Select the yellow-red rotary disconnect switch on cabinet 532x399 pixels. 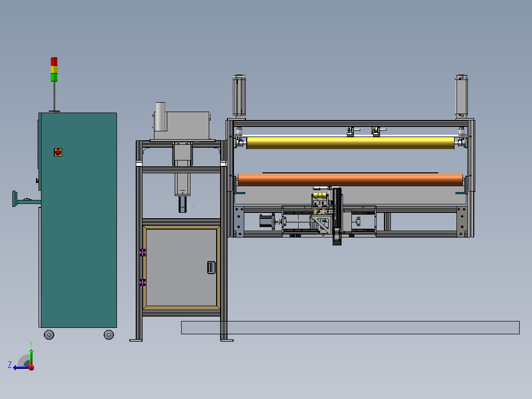point(58,152)
